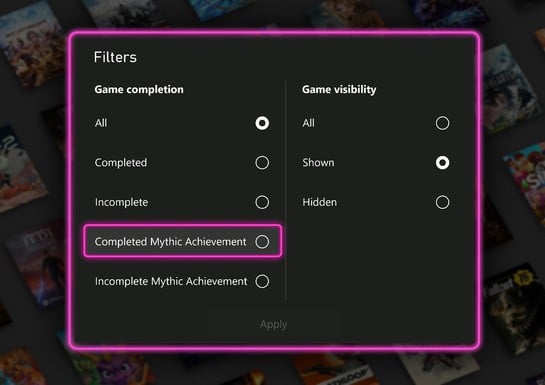Select the All radio under Game visibility
Screen dimensions: 545x385
(442, 123)
